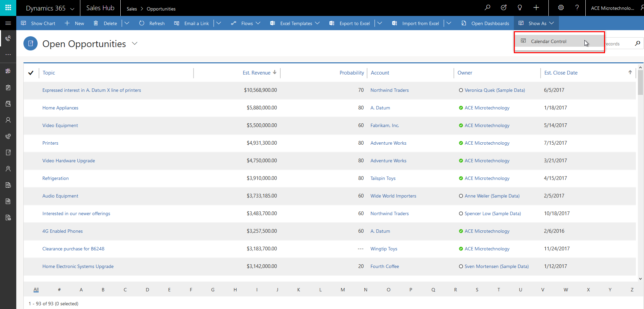This screenshot has height=309, width=644.
Task: Open owner Spencer Low (Sample Data)
Action: tap(493, 213)
